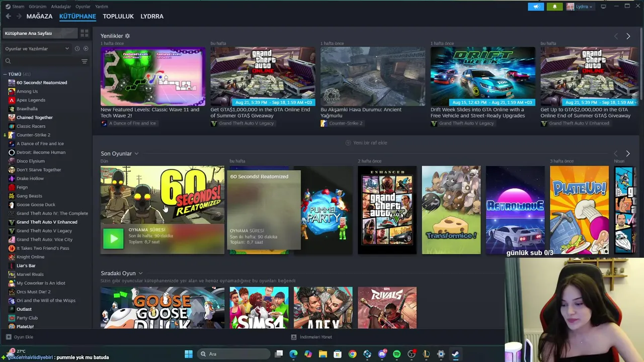Click the Ara taskbar search box
This screenshot has width=644, height=362.
[x=232, y=354]
